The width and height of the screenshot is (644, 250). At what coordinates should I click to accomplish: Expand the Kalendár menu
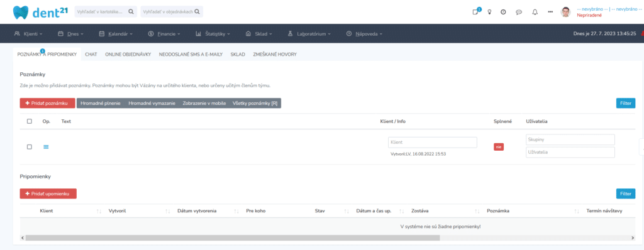coord(116,34)
